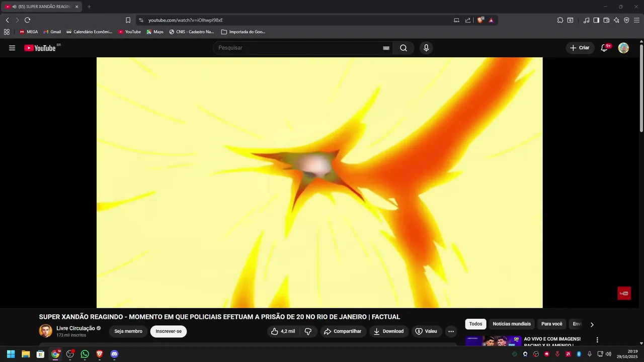
Task: Open YouTube notifications bell
Action: (x=605, y=48)
